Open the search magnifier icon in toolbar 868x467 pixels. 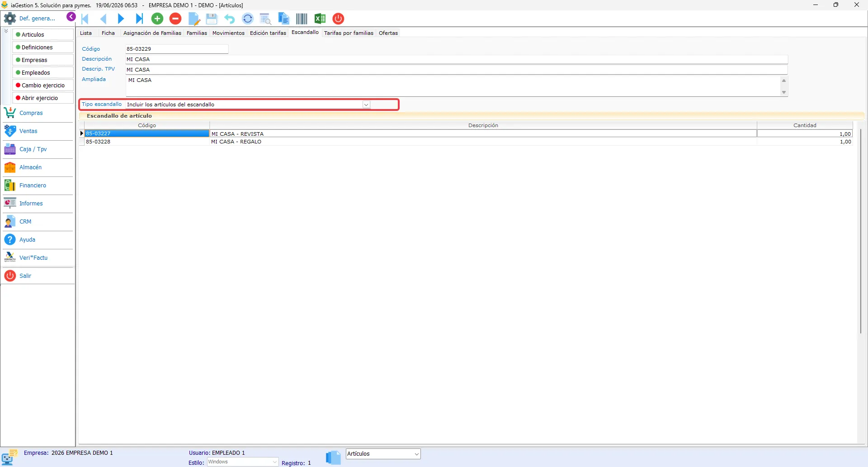265,19
